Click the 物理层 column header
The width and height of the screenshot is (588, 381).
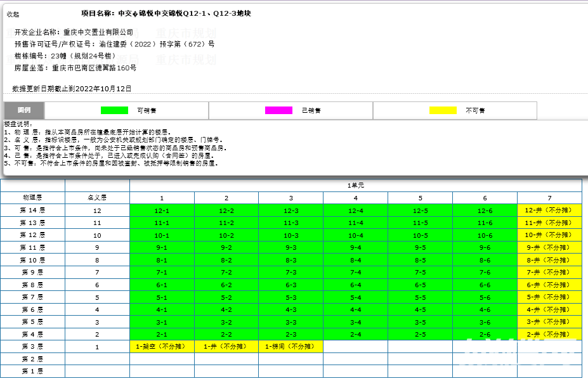point(32,198)
